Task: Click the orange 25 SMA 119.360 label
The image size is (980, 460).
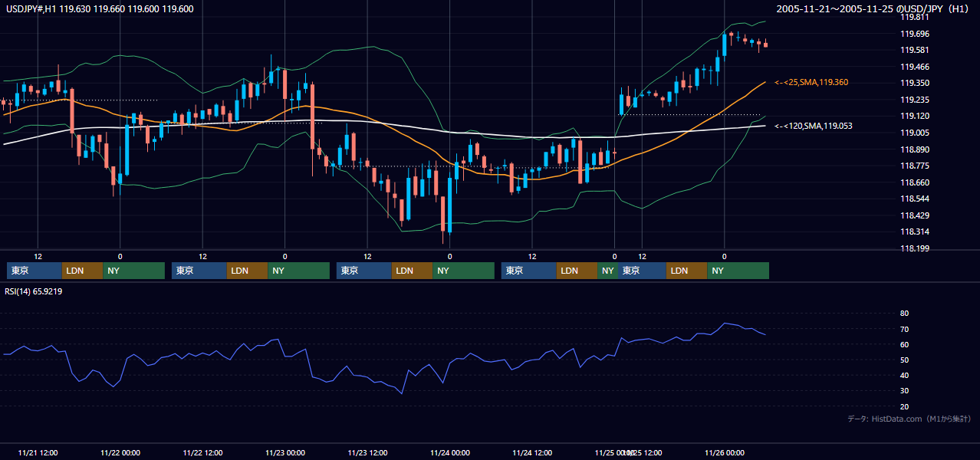Action: point(811,82)
